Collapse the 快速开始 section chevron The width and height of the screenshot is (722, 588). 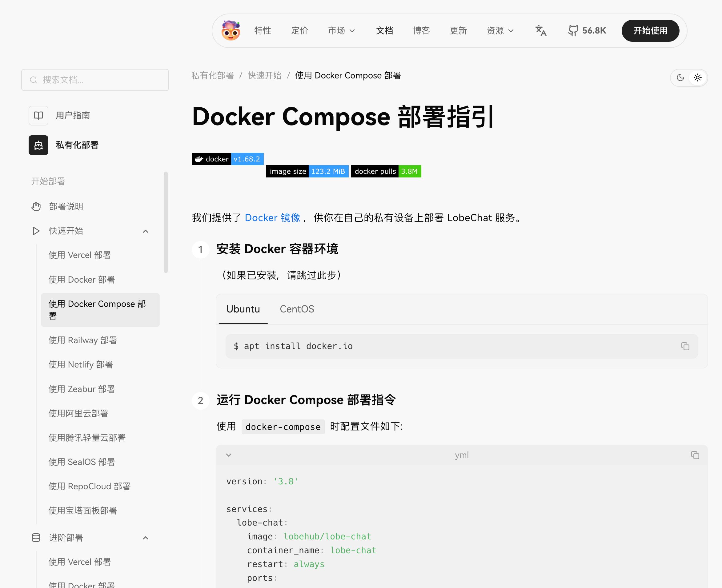(x=146, y=231)
